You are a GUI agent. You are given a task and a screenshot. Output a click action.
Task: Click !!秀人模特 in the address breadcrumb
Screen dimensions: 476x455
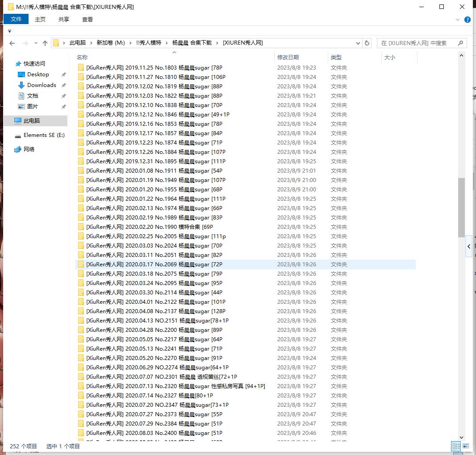(149, 43)
